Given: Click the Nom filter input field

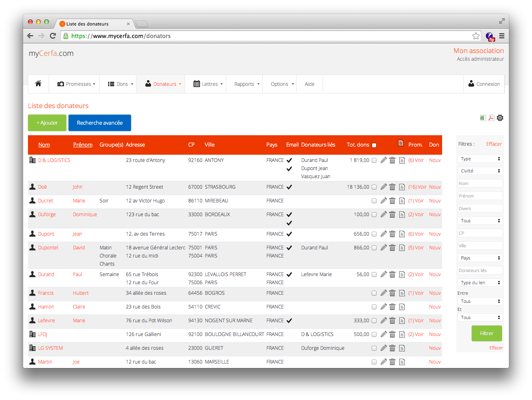Looking at the screenshot, I should coord(480,183).
